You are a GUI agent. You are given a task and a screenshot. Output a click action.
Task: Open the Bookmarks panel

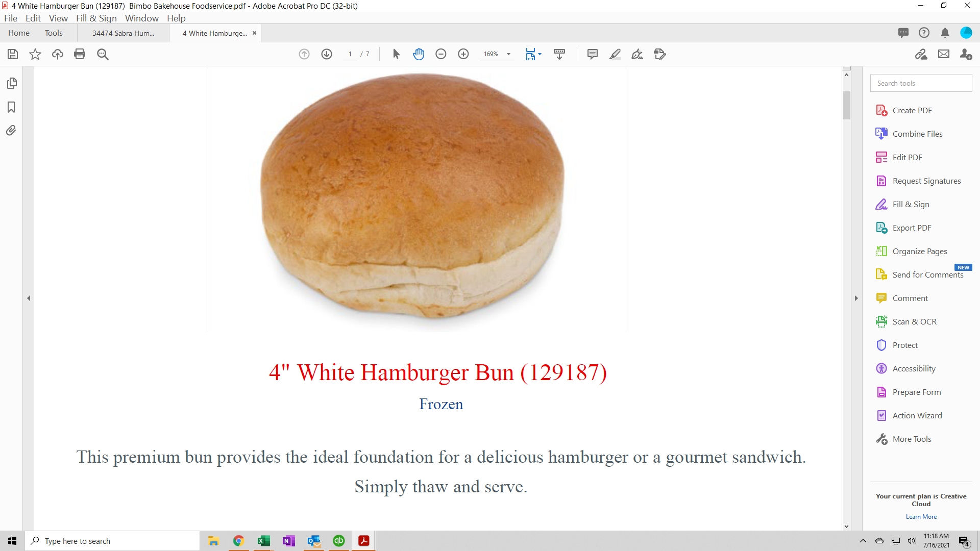(11, 107)
